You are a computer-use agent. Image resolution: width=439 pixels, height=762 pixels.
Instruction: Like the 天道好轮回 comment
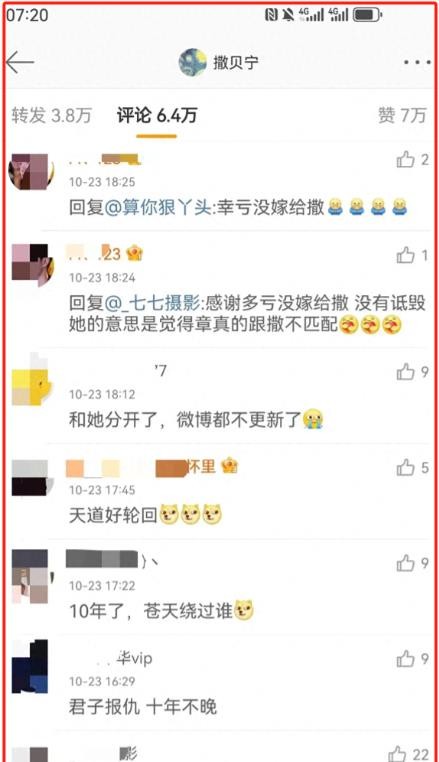click(412, 468)
